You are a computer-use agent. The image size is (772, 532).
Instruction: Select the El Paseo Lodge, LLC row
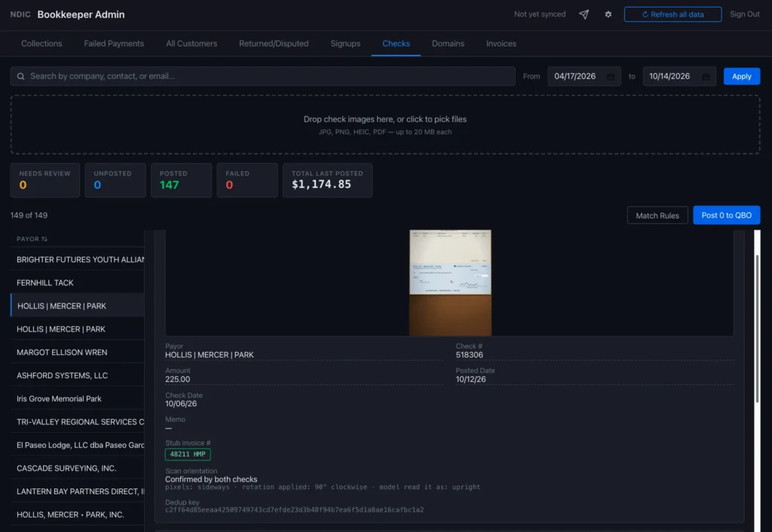[78, 445]
